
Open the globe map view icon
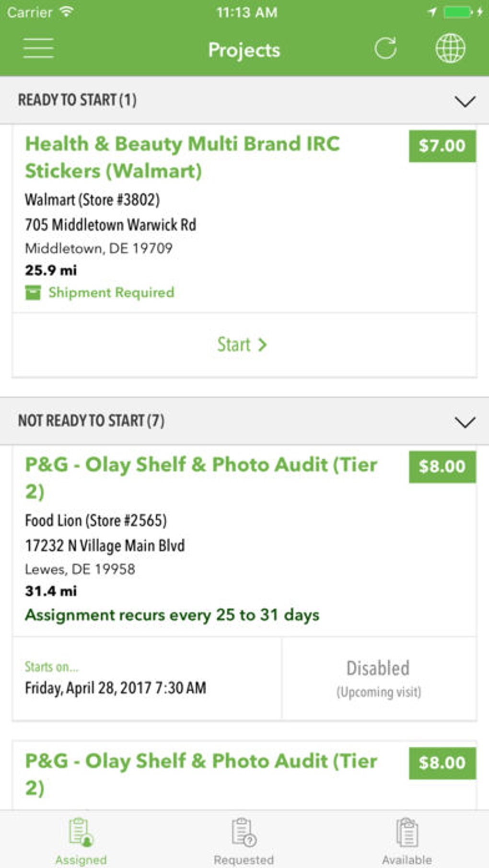coord(450,48)
